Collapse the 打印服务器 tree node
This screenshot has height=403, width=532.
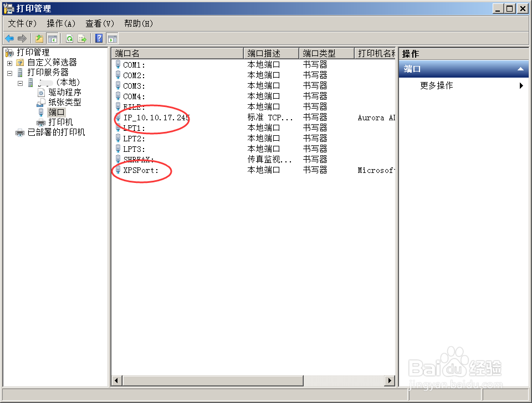click(9, 73)
